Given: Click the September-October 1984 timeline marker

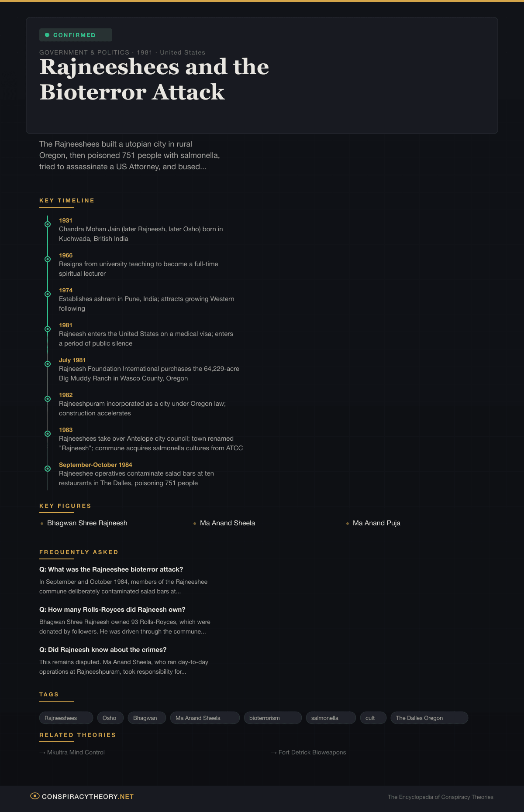Looking at the screenshot, I should pyautogui.click(x=48, y=469).
